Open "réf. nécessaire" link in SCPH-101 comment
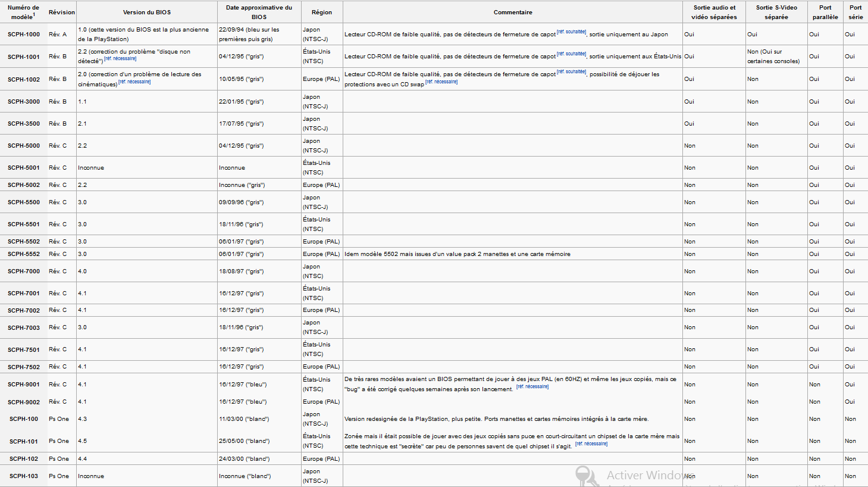 tap(591, 444)
